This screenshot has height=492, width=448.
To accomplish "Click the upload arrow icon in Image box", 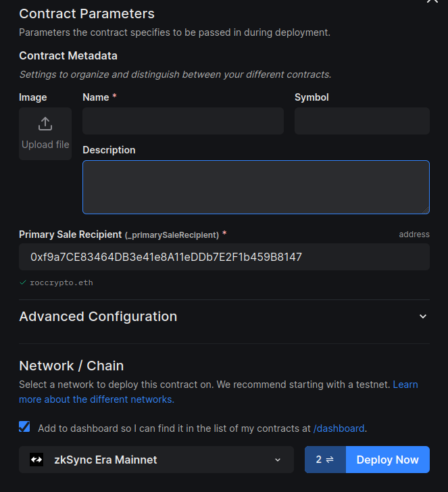I will click(45, 124).
